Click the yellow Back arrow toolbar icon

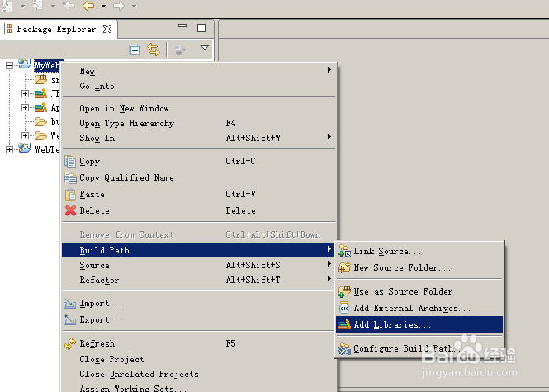pyautogui.click(x=88, y=6)
